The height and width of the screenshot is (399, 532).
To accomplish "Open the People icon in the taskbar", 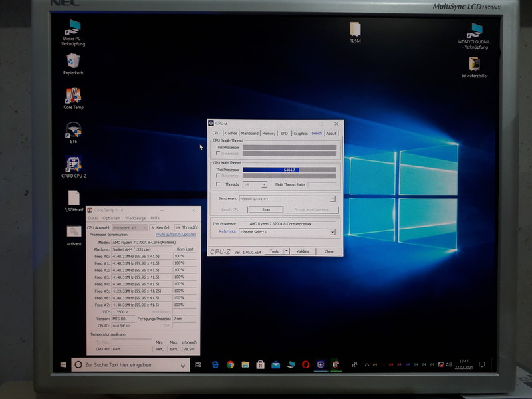I will click(x=354, y=364).
